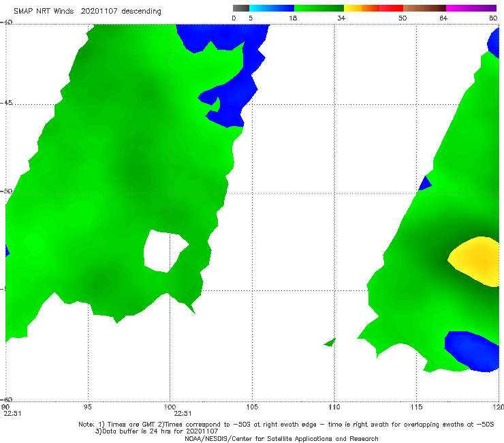
Task: Click the note line starting "Note: 1) Times are GMT"
Action: pyautogui.click(x=286, y=425)
